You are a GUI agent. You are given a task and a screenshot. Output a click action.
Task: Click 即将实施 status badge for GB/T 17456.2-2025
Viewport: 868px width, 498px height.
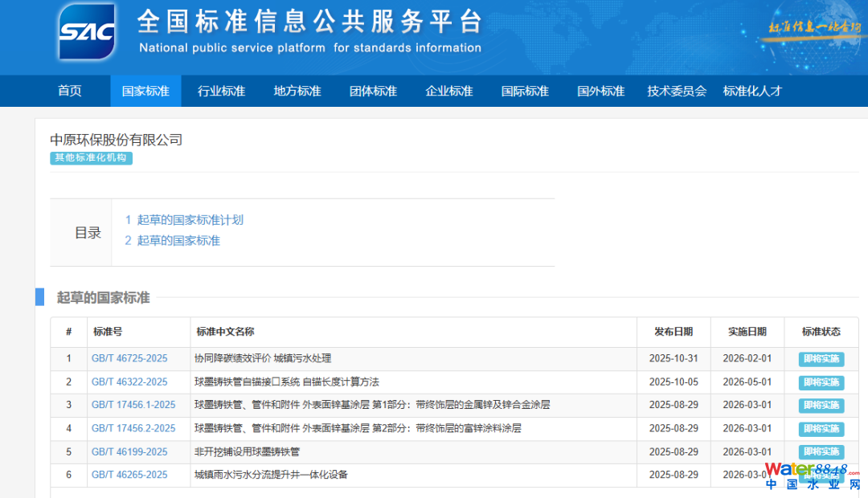(821, 429)
